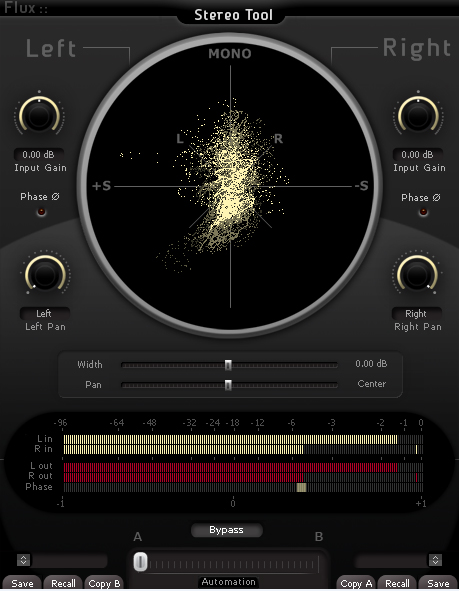Viewport: 459px width, 591px height.
Task: Recall preset slot A
Action: [x=63, y=583]
